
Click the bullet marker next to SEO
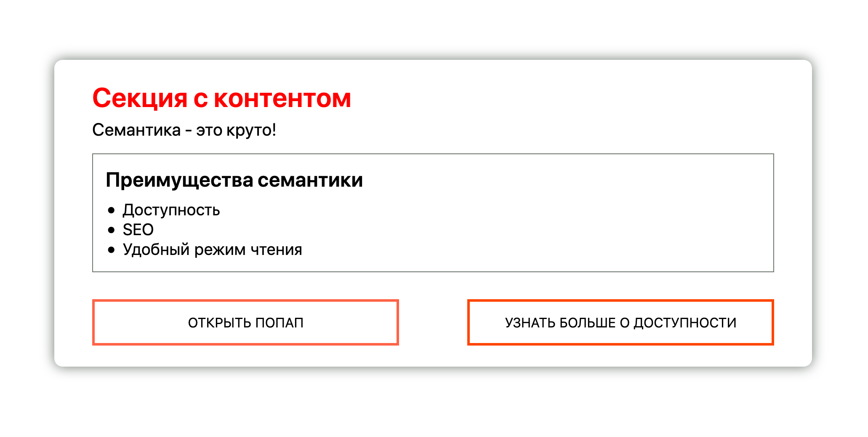tap(111, 230)
